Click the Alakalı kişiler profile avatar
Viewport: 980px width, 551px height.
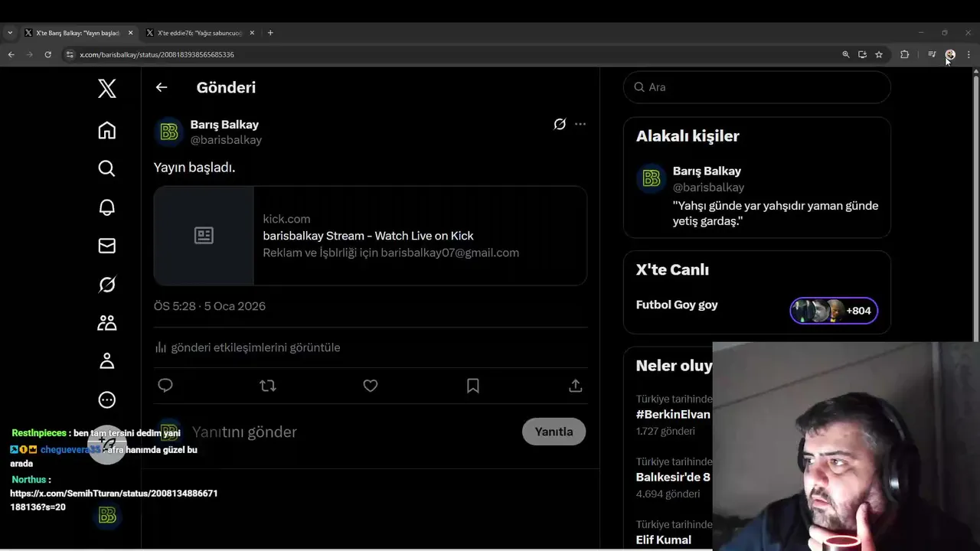[x=652, y=179]
